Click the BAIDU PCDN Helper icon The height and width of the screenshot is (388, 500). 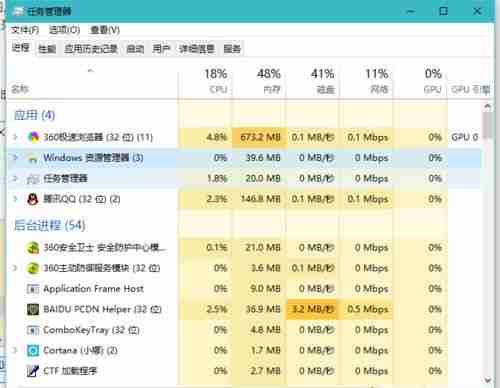pos(33,309)
